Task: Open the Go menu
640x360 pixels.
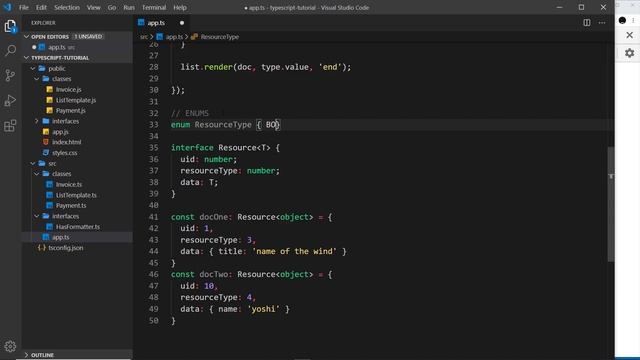Action: (112, 7)
